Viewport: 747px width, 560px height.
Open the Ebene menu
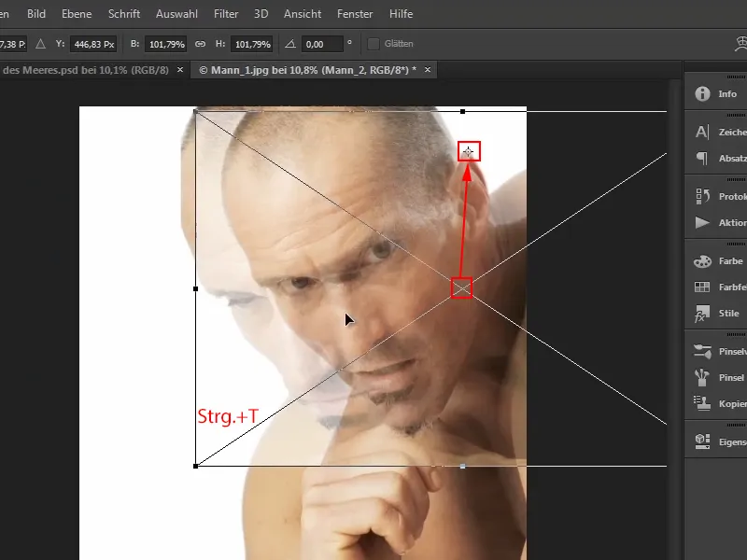point(77,14)
